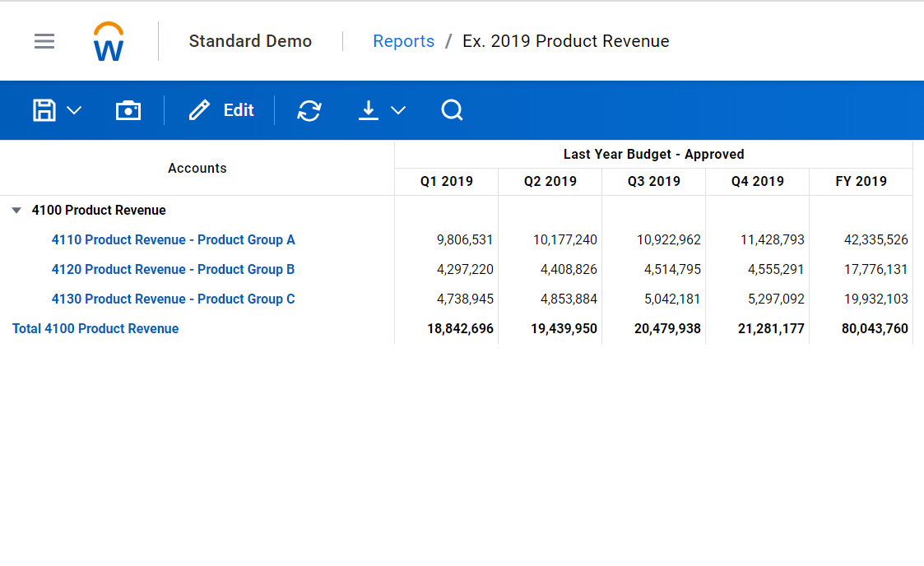
Task: Click the Edit button label
Action: (239, 110)
